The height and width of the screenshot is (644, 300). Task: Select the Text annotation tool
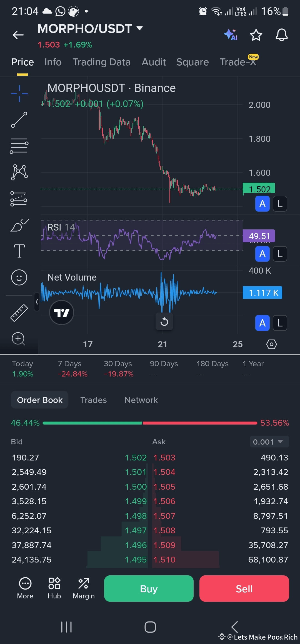pyautogui.click(x=19, y=251)
